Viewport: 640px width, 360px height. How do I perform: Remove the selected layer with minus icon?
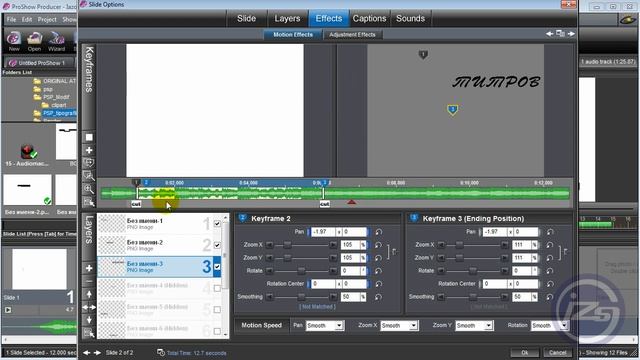89,281
